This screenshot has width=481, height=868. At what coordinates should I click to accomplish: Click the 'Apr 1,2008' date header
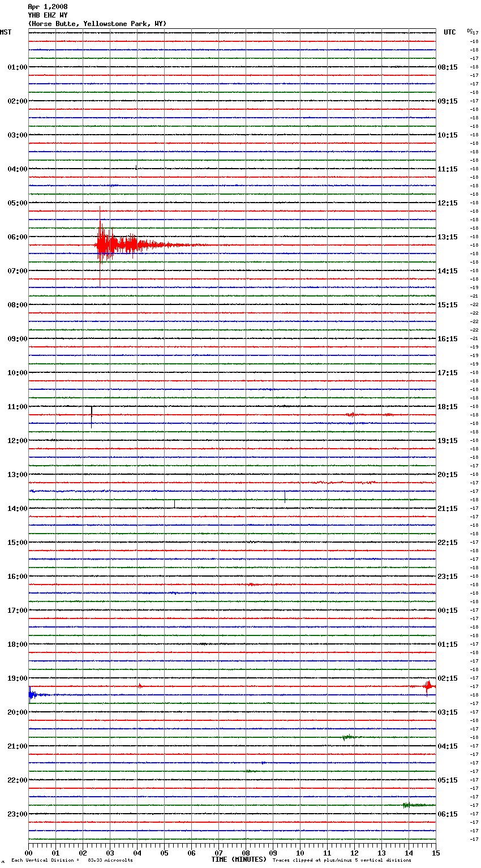coord(48,7)
